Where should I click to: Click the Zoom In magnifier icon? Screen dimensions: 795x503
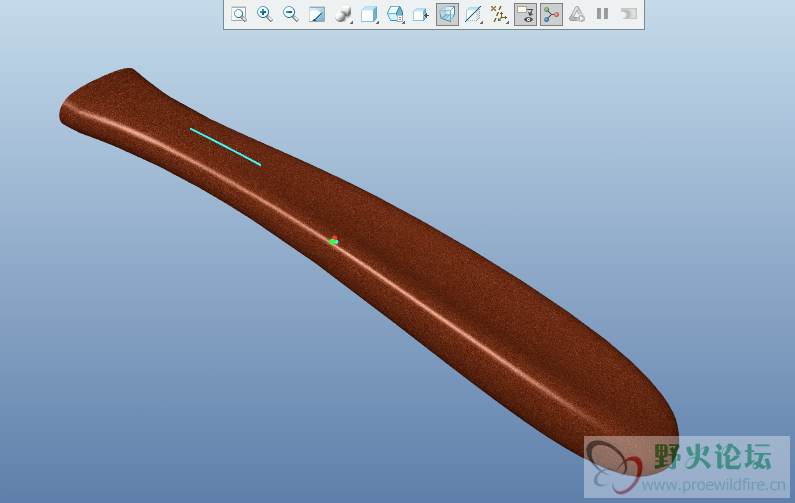pos(265,14)
